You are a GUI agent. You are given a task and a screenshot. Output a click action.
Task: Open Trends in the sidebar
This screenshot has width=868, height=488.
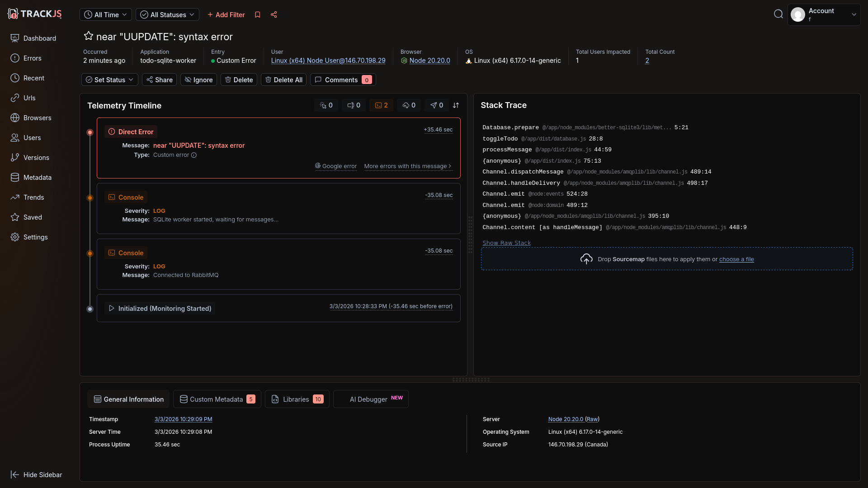pos(33,197)
